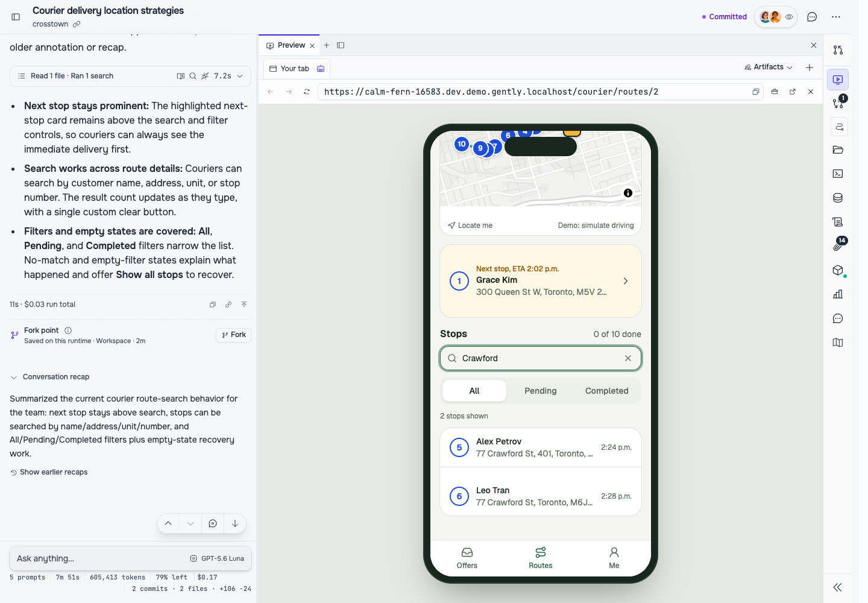The height and width of the screenshot is (603, 868).
Task: Select the All stops filter
Action: (474, 391)
